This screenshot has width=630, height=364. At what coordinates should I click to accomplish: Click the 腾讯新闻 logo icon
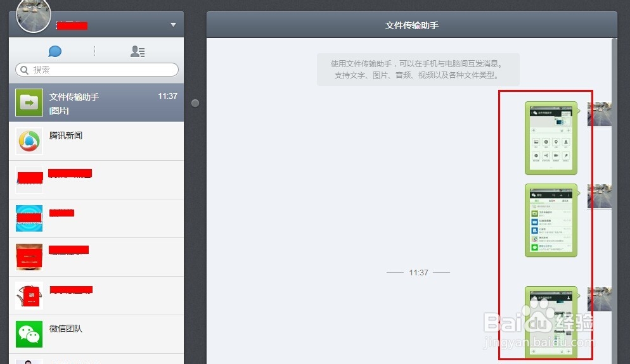point(29,141)
